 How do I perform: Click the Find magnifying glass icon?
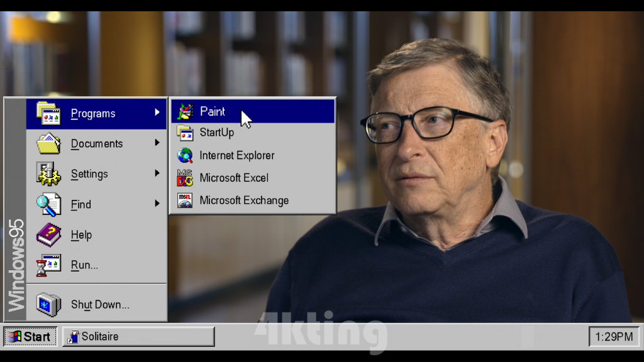[x=48, y=204]
